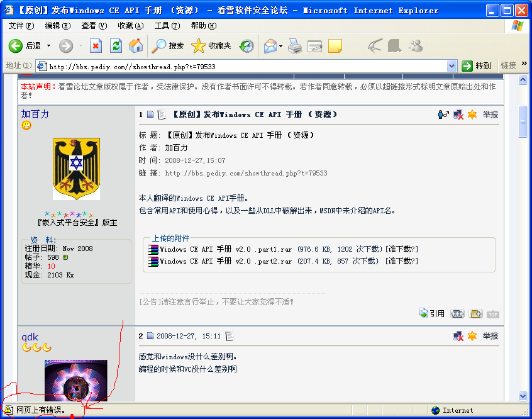Click the Internet security zone indicator
This screenshot has width=532, height=419.
453,411
